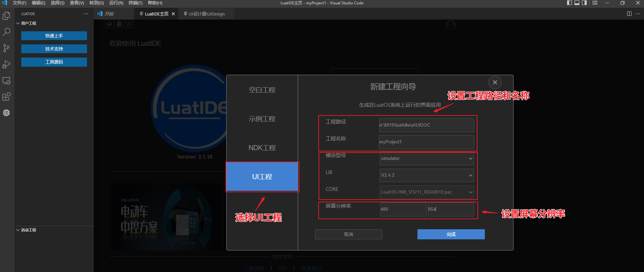The height and width of the screenshot is (272, 644).
Task: Open the LUATIDE sidebar More Actions ellipsis
Action: [86, 14]
